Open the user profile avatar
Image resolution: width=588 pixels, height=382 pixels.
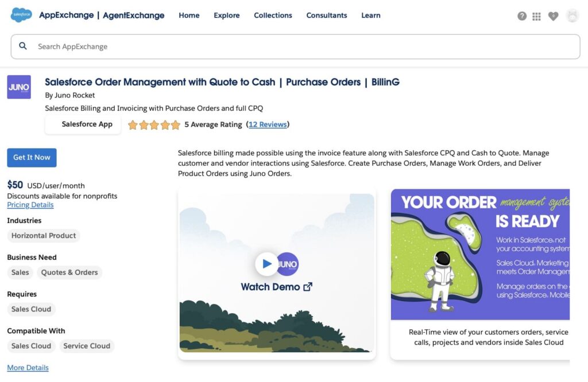coord(572,16)
